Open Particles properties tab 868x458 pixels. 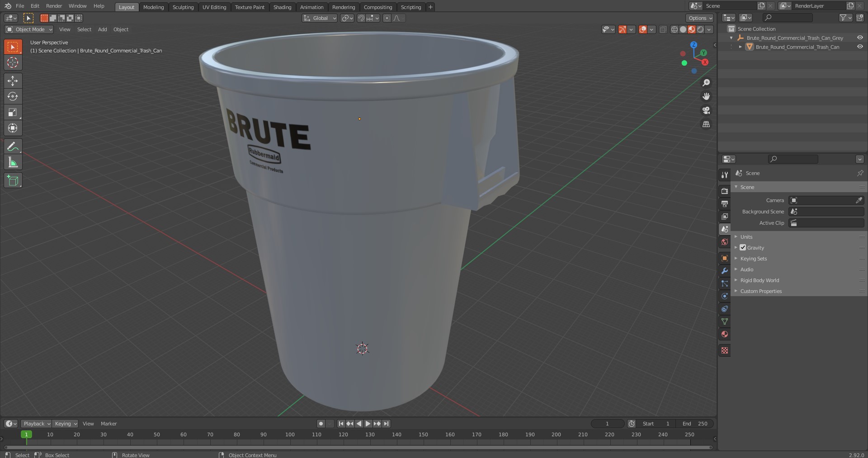tap(725, 283)
